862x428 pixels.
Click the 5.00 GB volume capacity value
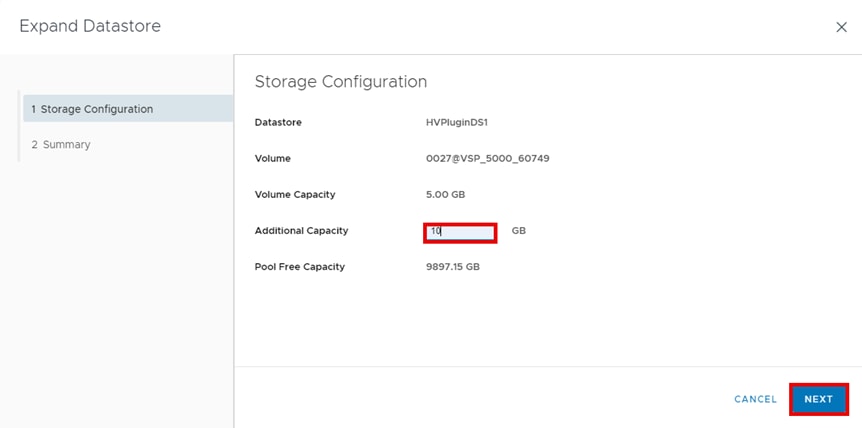click(x=445, y=195)
